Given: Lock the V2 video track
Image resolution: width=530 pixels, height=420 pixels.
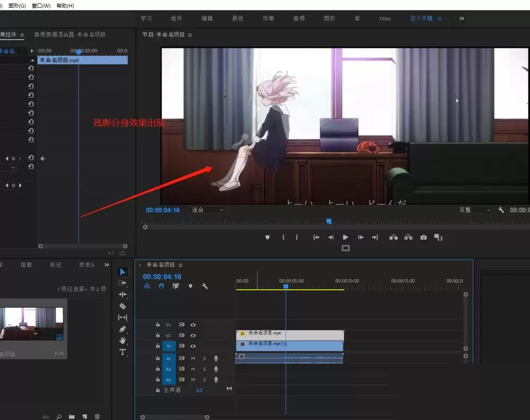Looking at the screenshot, I should [x=158, y=335].
